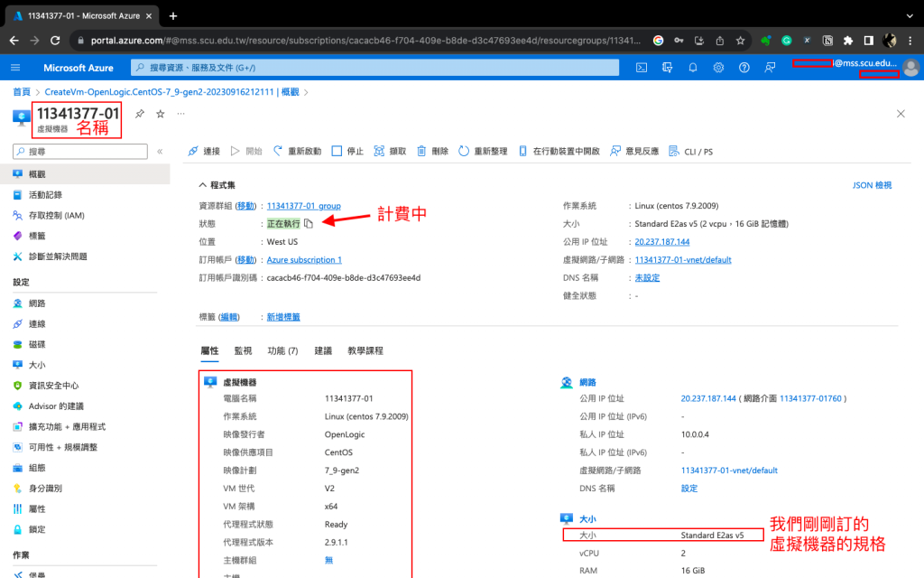Image resolution: width=924 pixels, height=578 pixels.
Task: Edit tags with 編輯 link
Action: click(228, 317)
